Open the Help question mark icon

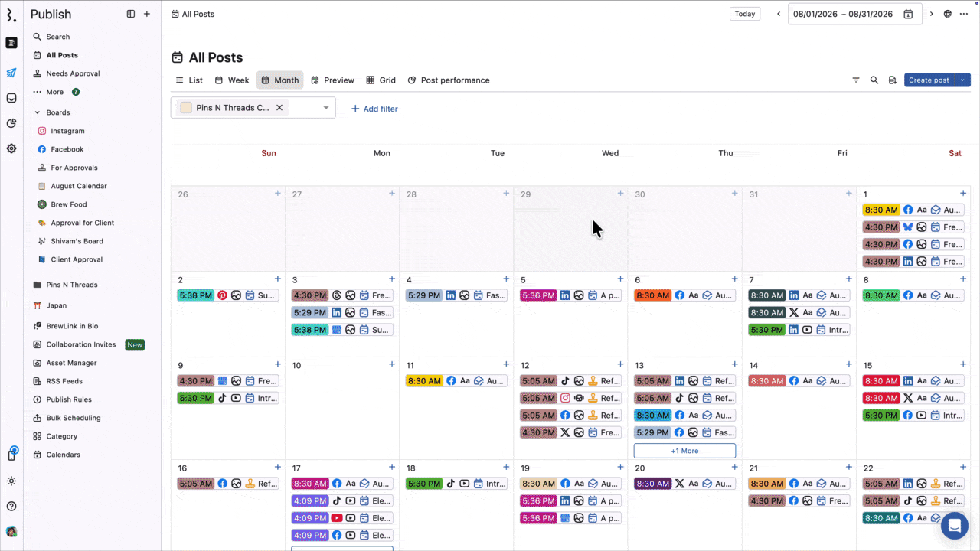pos(11,506)
